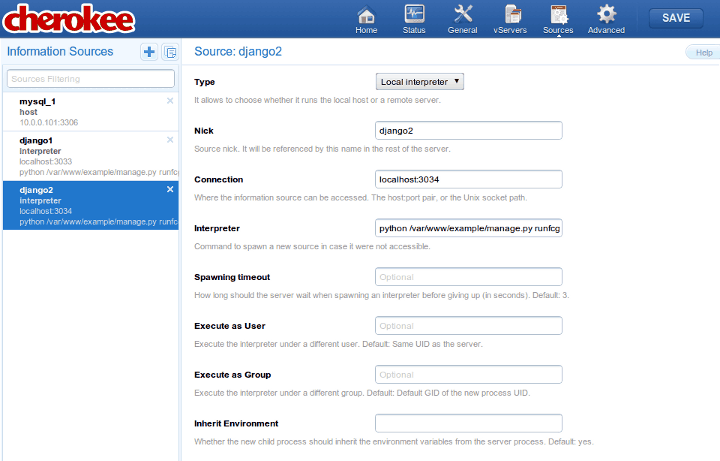
Task: Remove the selected django2 source
Action: click(x=170, y=189)
